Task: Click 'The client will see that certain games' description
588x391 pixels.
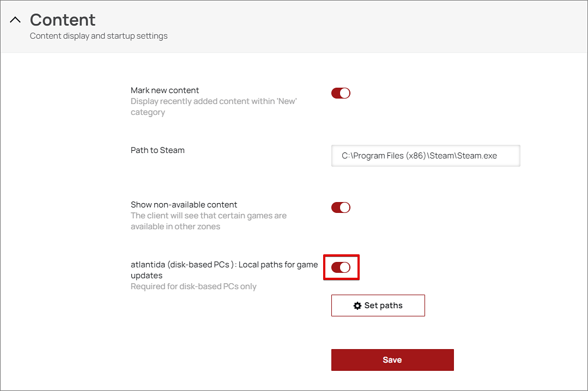Action: tap(209, 221)
